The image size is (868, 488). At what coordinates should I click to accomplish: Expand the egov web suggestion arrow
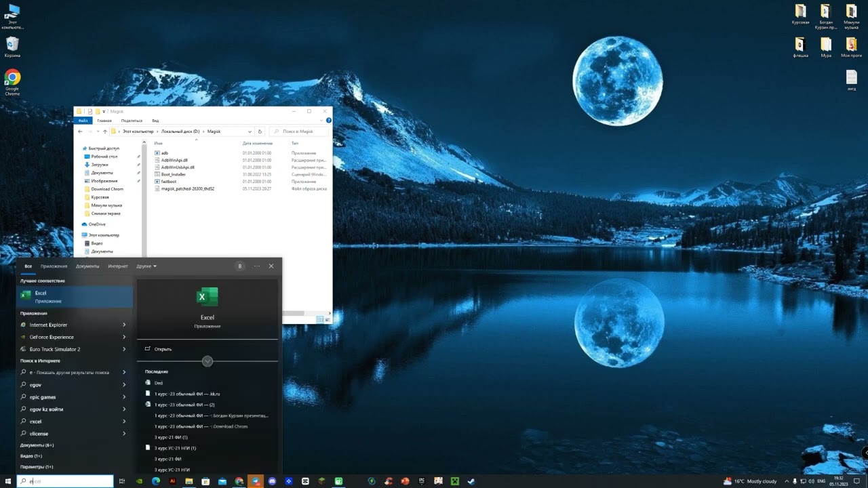(124, 385)
